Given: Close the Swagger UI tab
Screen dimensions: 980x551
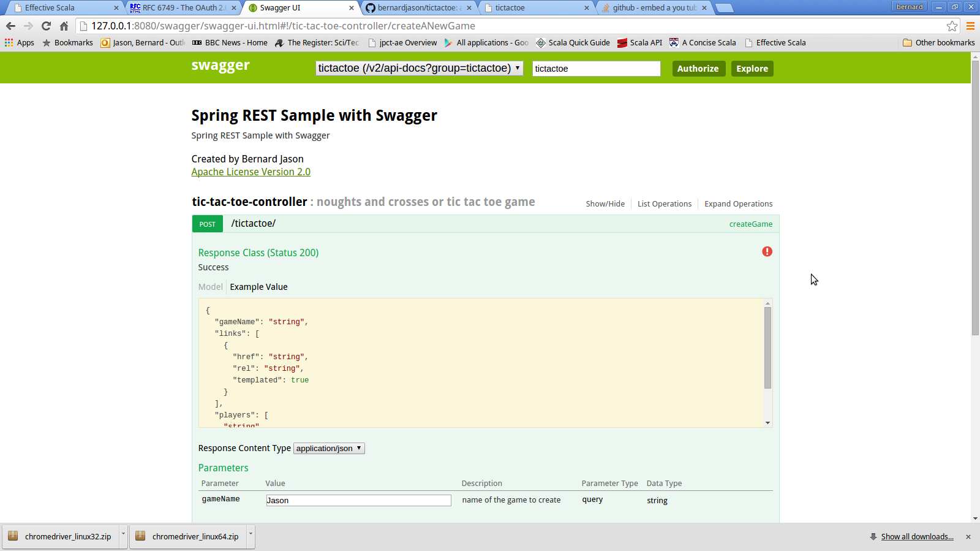Looking at the screenshot, I should pos(352,8).
